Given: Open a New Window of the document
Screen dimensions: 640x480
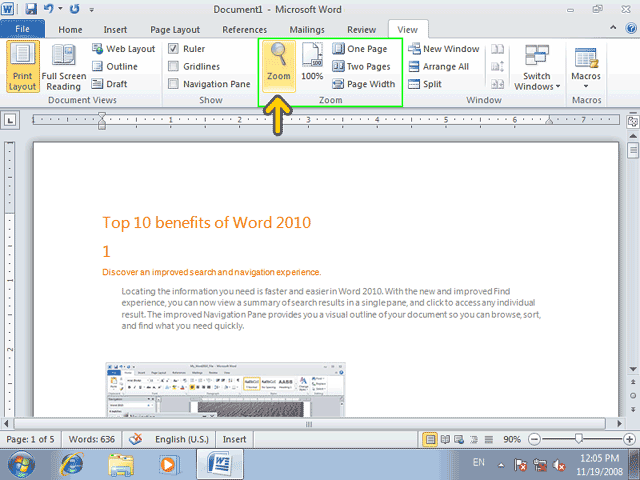Looking at the screenshot, I should (444, 49).
